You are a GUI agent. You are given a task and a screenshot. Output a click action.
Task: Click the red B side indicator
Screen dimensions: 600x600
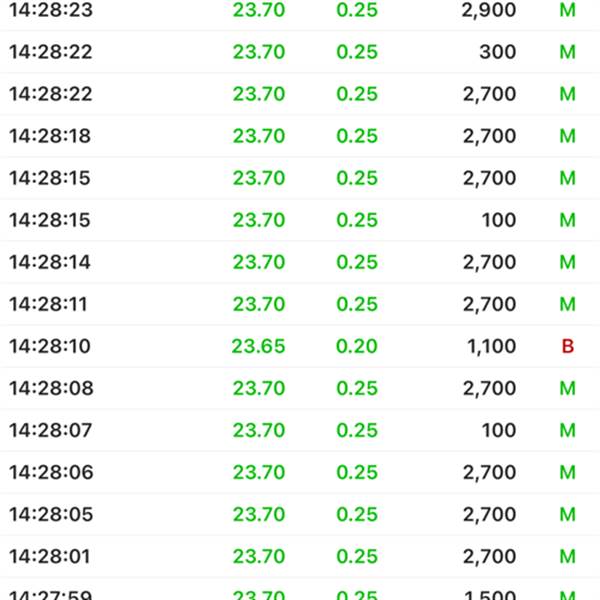(567, 346)
